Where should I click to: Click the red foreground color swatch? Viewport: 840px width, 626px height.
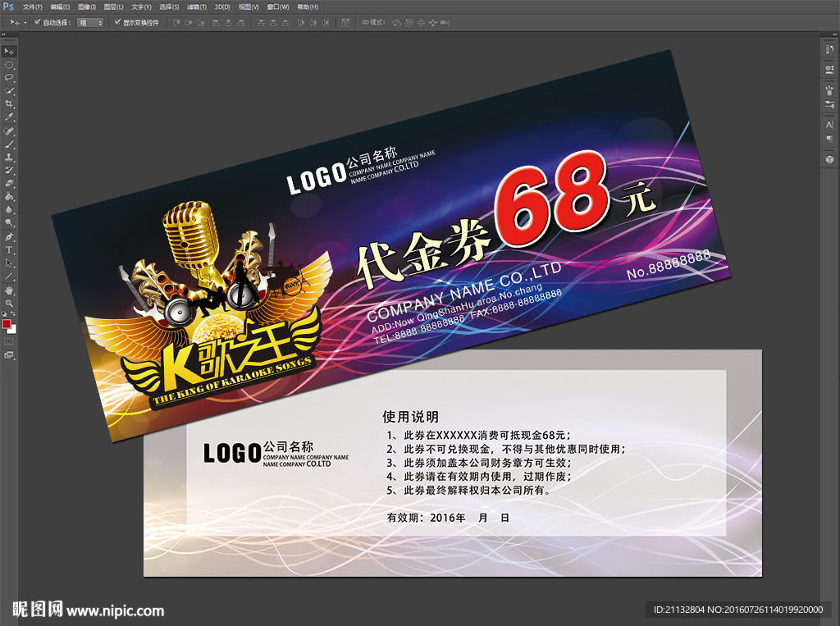(6, 324)
